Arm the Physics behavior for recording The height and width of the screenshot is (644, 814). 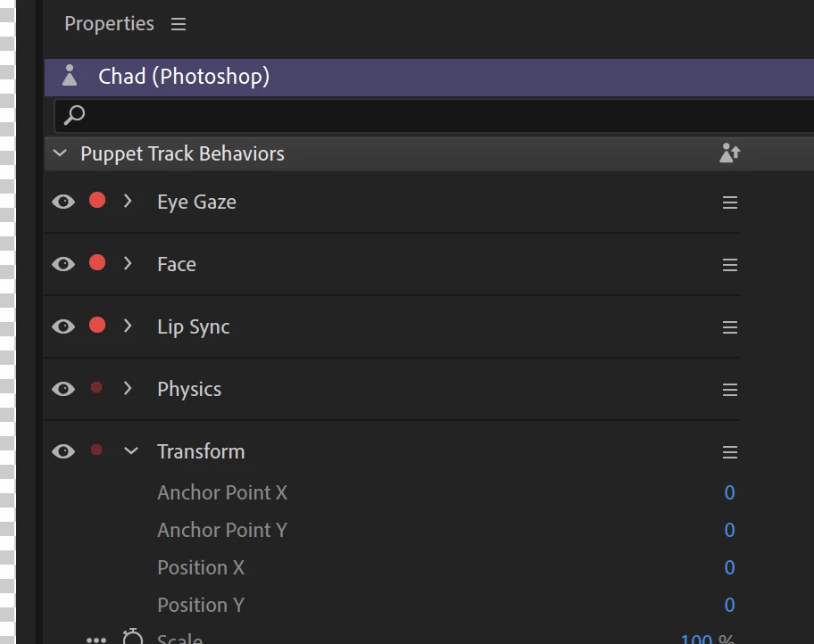click(96, 388)
